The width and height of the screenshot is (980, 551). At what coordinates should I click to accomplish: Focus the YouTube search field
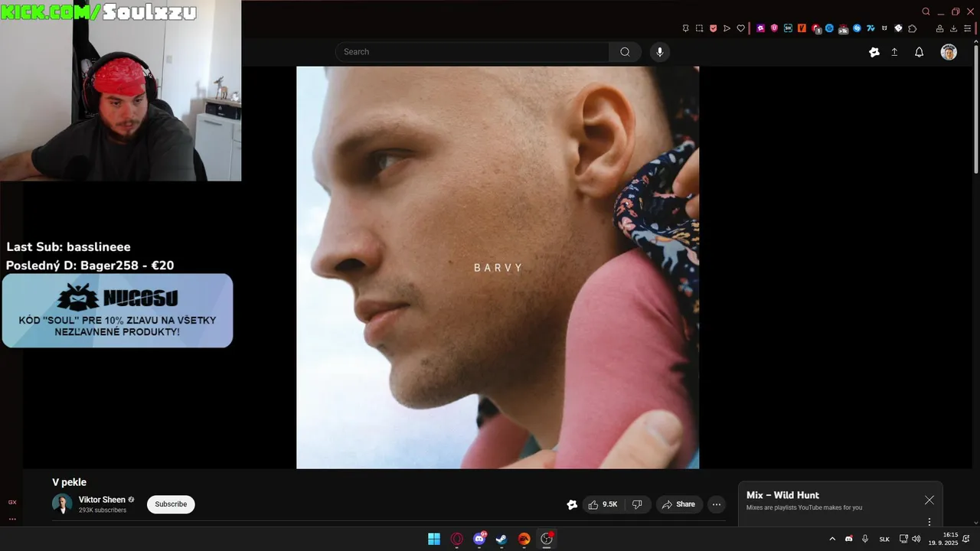tap(472, 52)
